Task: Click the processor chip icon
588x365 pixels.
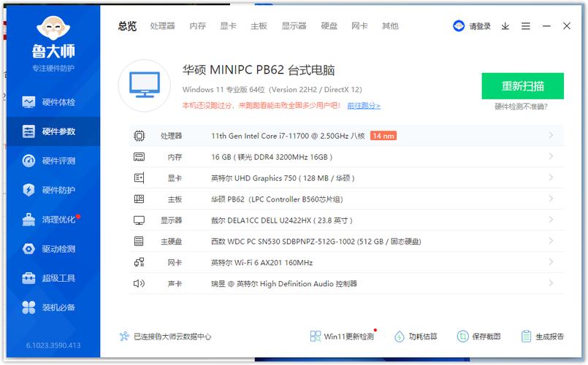Action: tap(139, 135)
